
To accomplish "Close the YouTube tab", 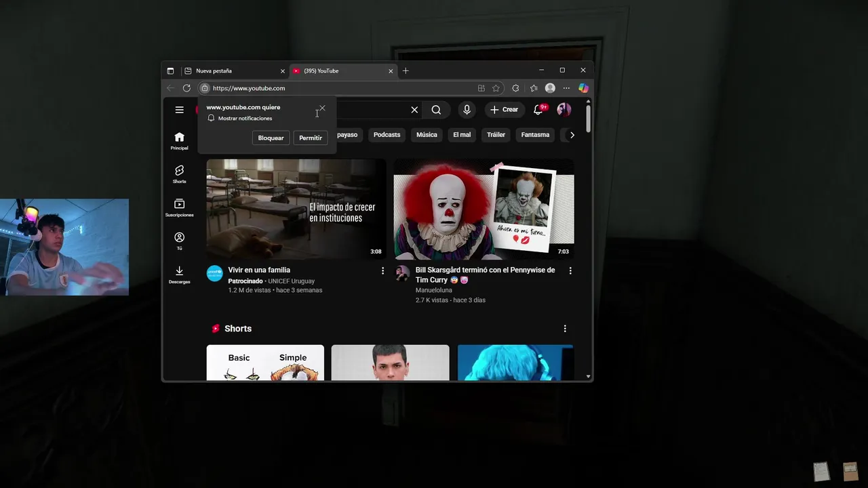I will pyautogui.click(x=391, y=70).
